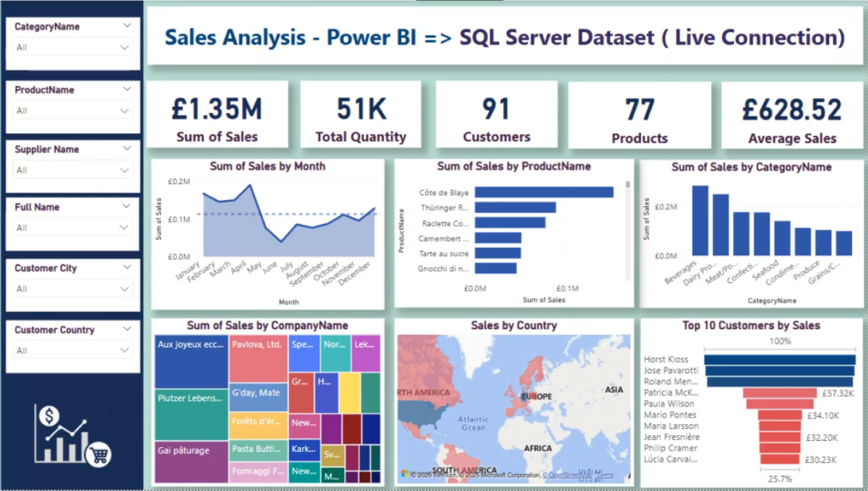Select the Beverages column in category chart
Viewport: 868px width, 491px height.
coord(700,220)
